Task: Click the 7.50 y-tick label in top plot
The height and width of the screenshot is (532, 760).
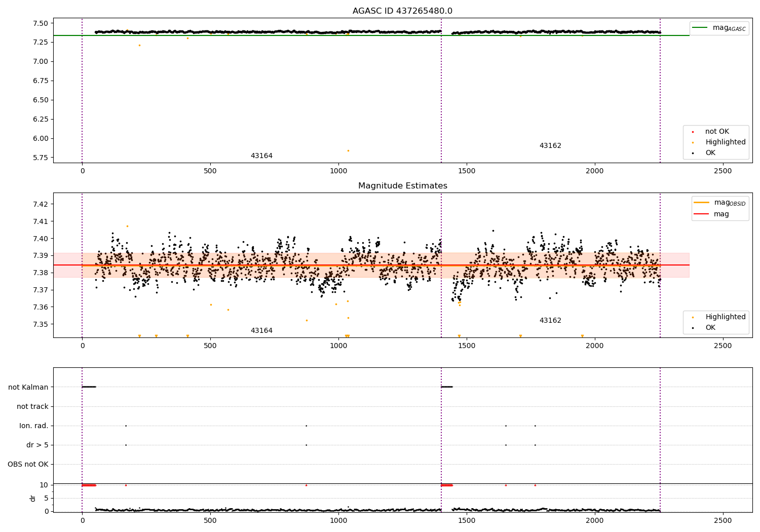Action: pos(41,23)
